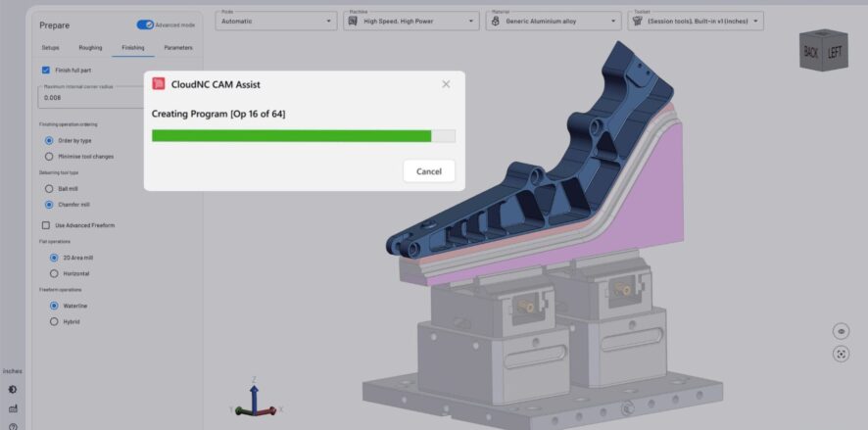This screenshot has width=868, height=430.
Task: Click the BACK face of view cube
Action: (811, 53)
